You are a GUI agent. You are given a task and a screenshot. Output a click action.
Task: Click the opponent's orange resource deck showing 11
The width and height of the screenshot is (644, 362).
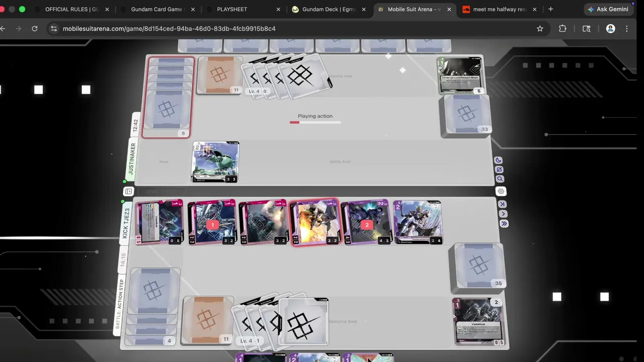pos(219,75)
